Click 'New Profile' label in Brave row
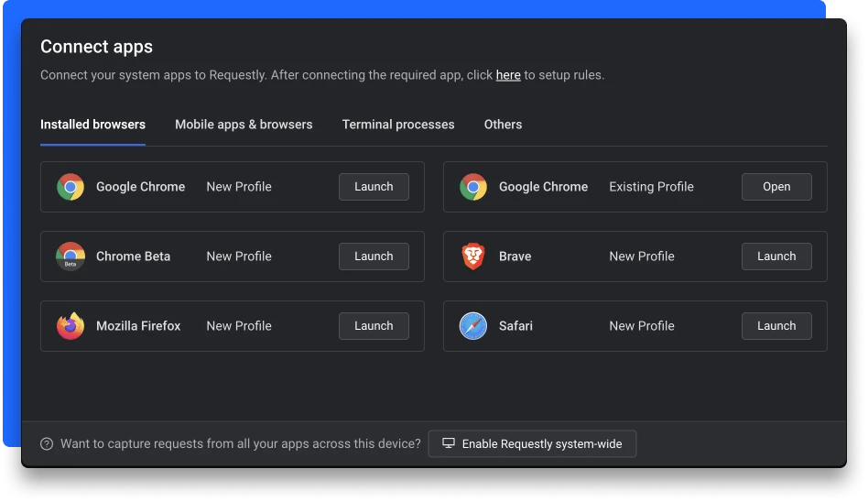The width and height of the screenshot is (868, 502). click(642, 256)
